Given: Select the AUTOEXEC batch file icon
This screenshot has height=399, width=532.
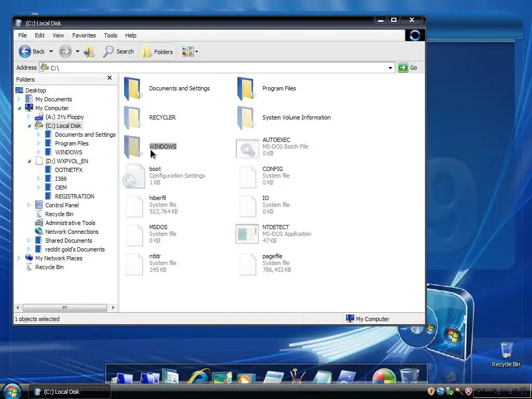Looking at the screenshot, I should 247,148.
